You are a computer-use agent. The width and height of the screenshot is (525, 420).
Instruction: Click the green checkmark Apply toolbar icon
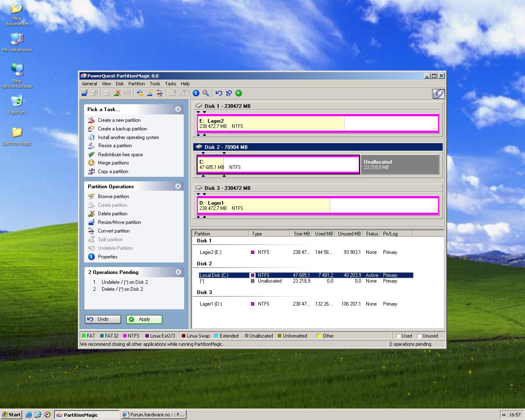point(239,93)
